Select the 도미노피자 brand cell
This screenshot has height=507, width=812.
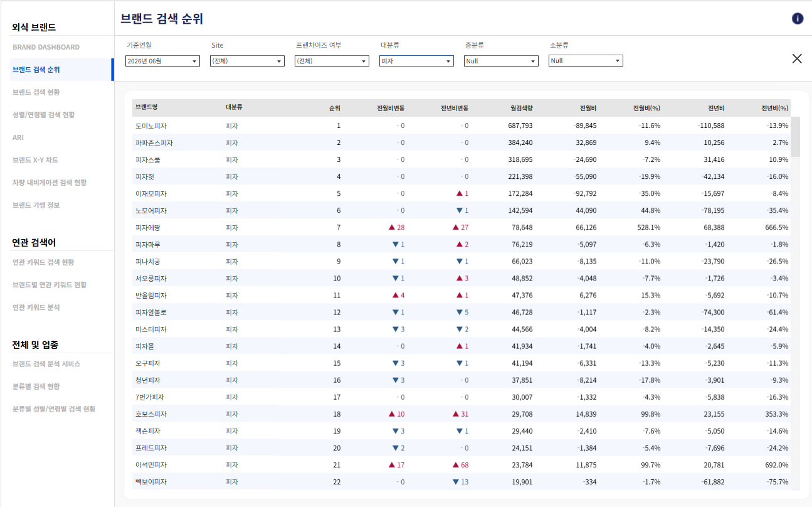point(150,126)
